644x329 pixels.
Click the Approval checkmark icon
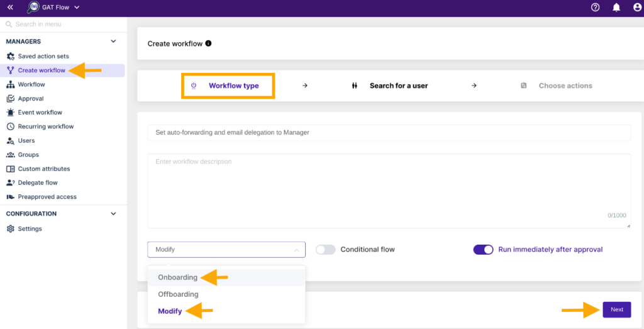(11, 99)
